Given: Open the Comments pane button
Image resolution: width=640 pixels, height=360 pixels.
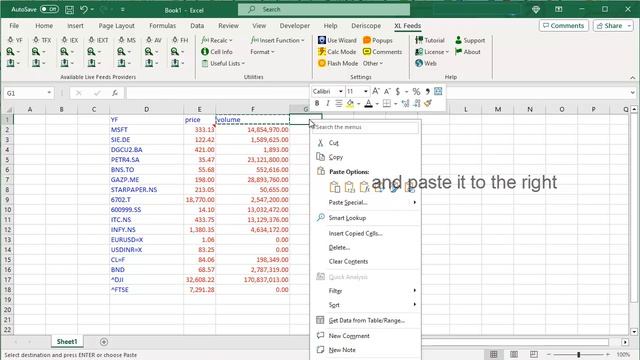Looking at the screenshot, I should pos(564,26).
